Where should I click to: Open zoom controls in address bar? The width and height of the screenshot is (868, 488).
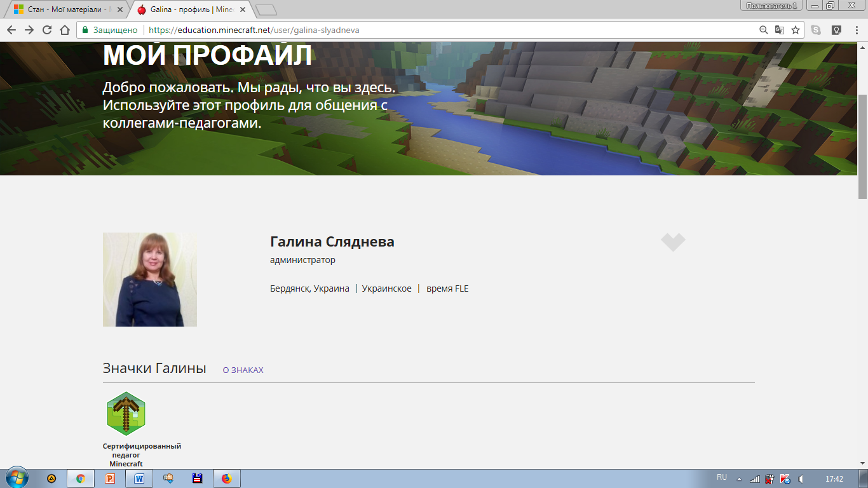pyautogui.click(x=764, y=30)
